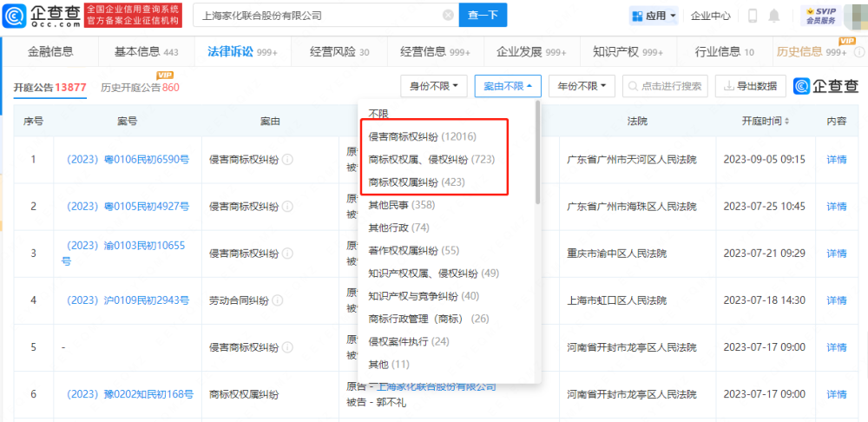Click 导出数据 export button
This screenshot has width=868, height=422.
[750, 86]
